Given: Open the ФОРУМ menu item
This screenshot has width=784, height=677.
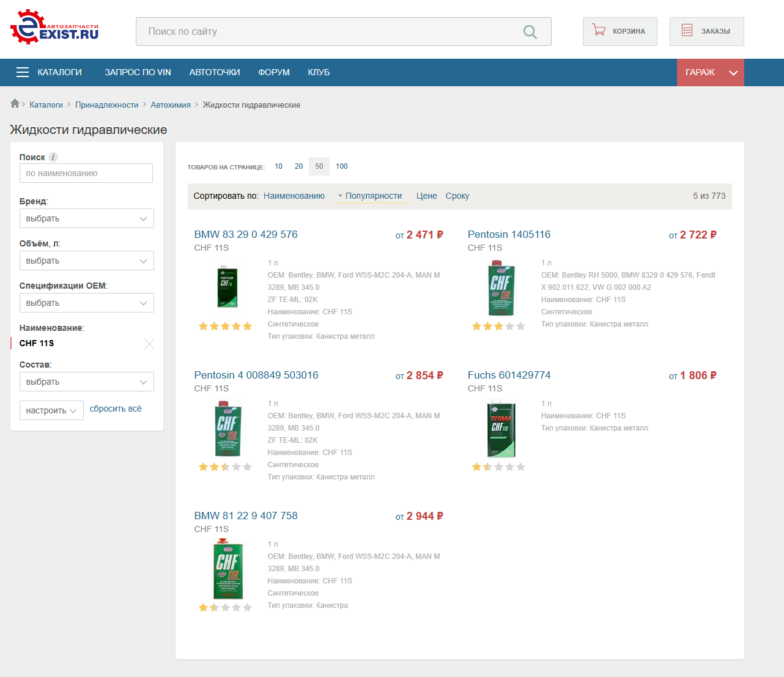Looking at the screenshot, I should click(274, 72).
